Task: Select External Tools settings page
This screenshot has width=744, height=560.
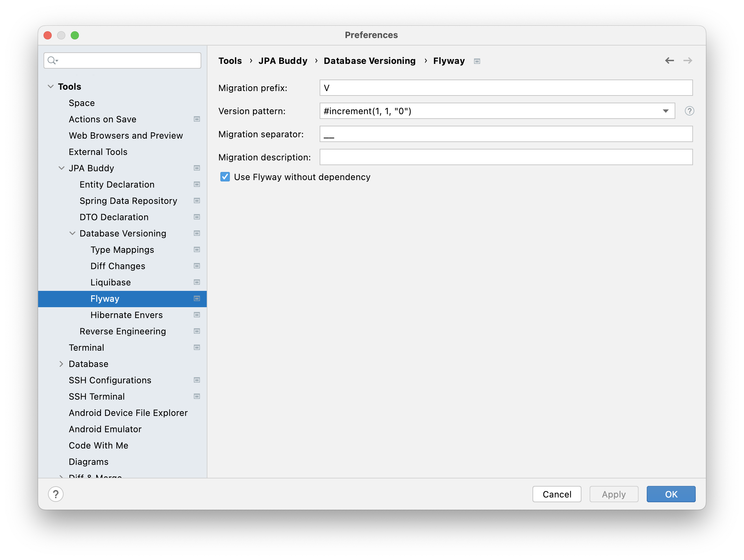Action: point(122,152)
